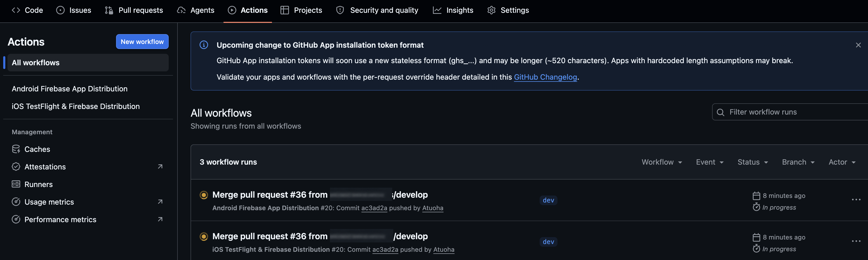Click the stopwatch icon on iOS TestFlight run
This screenshot has width=868, height=260.
[756, 249]
